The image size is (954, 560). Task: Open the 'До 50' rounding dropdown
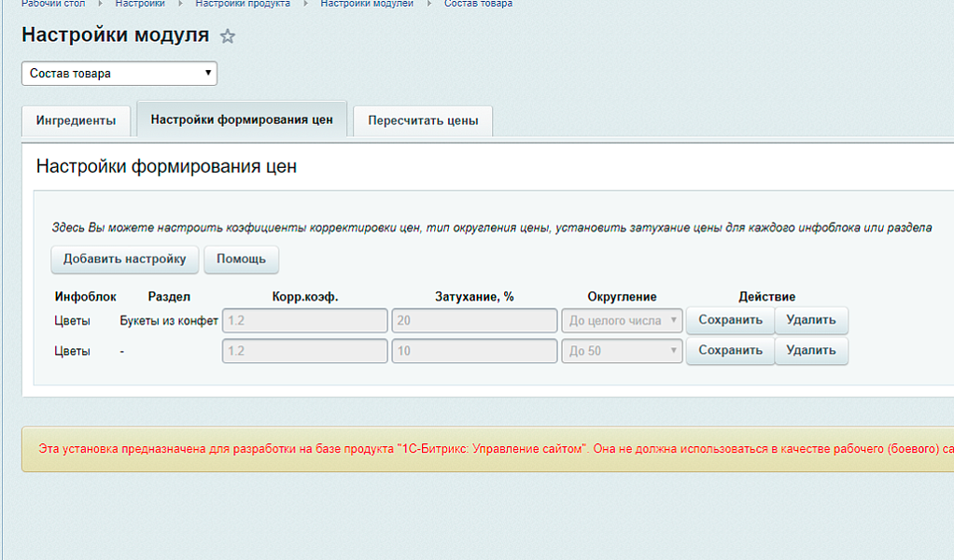[622, 351]
